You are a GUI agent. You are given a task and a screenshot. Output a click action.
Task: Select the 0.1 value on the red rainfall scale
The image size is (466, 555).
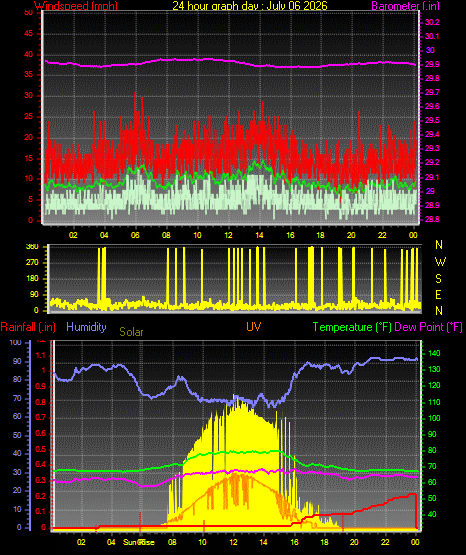click(41, 511)
